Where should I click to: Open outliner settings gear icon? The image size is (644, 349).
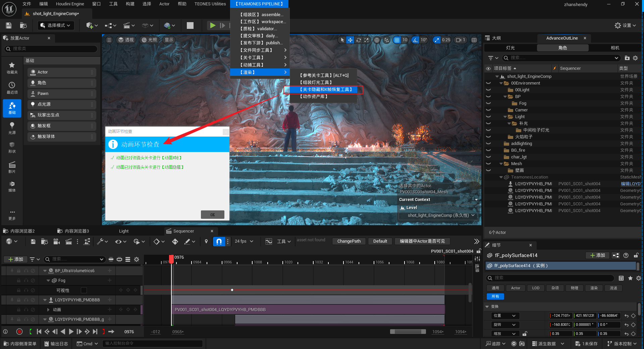point(635,58)
